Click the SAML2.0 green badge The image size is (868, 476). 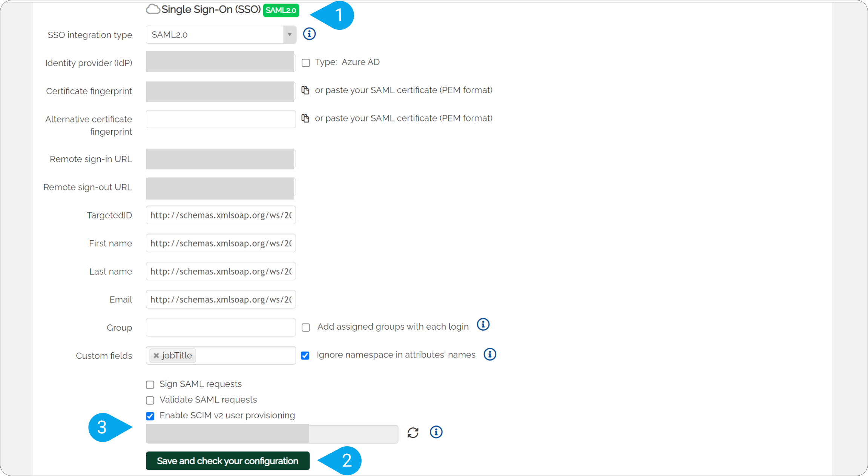(281, 10)
